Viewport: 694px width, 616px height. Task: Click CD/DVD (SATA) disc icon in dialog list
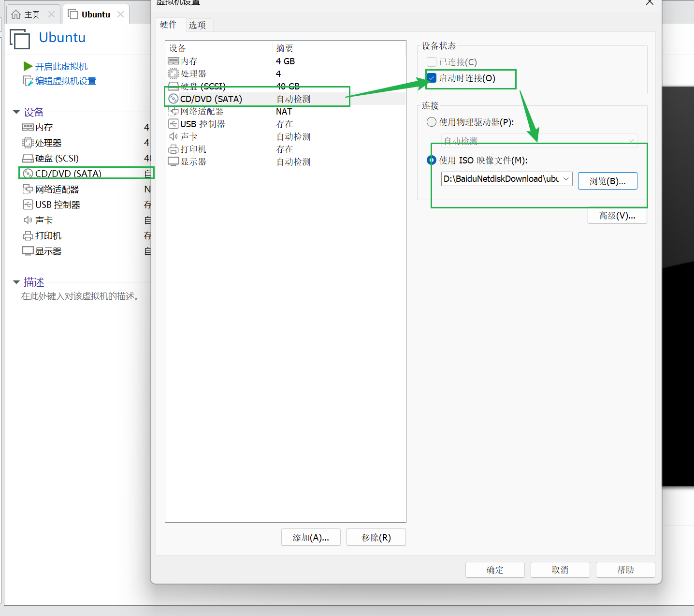click(x=173, y=99)
